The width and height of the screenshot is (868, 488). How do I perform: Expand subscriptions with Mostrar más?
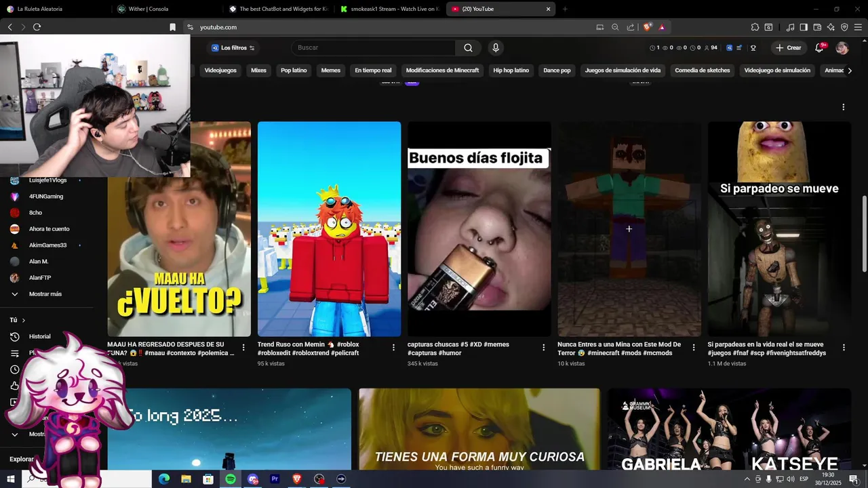(x=45, y=294)
